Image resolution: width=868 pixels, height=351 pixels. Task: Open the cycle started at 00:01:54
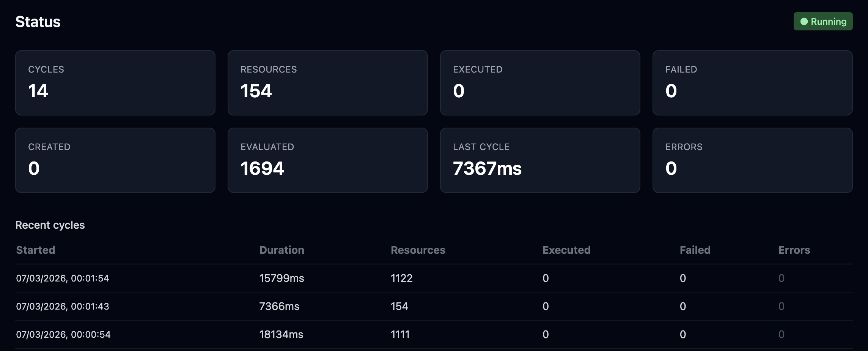point(63,278)
